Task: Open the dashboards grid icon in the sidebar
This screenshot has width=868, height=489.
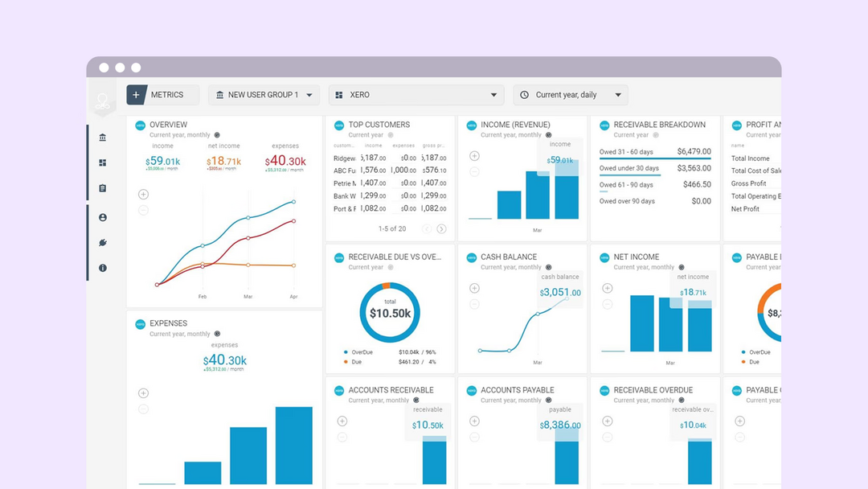Action: (x=102, y=162)
